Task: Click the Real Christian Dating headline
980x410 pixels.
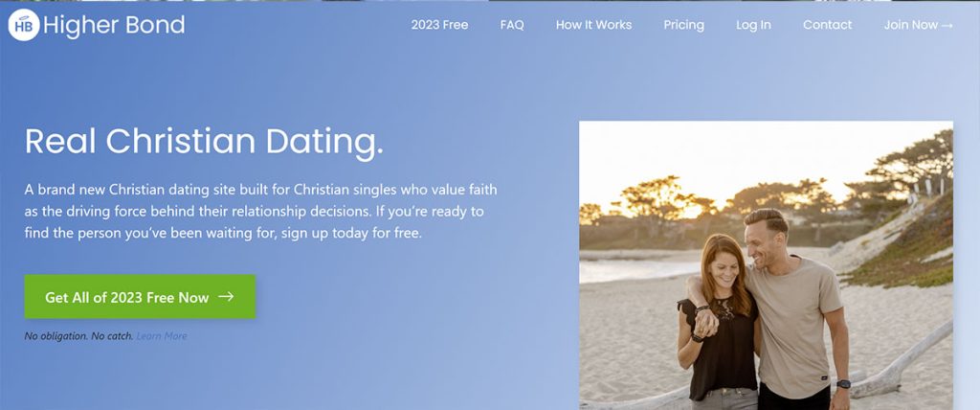Action: (204, 141)
